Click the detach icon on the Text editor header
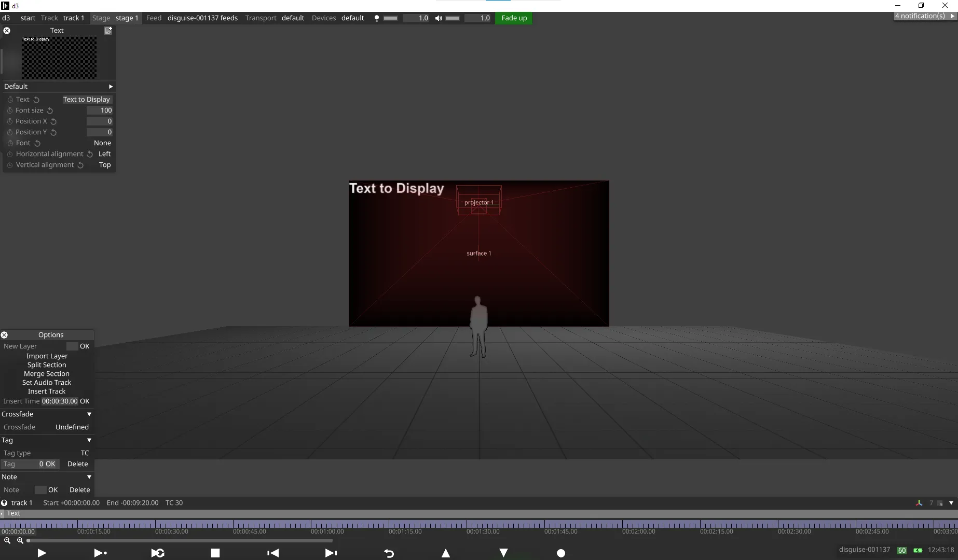Image resolution: width=958 pixels, height=560 pixels. (x=108, y=31)
